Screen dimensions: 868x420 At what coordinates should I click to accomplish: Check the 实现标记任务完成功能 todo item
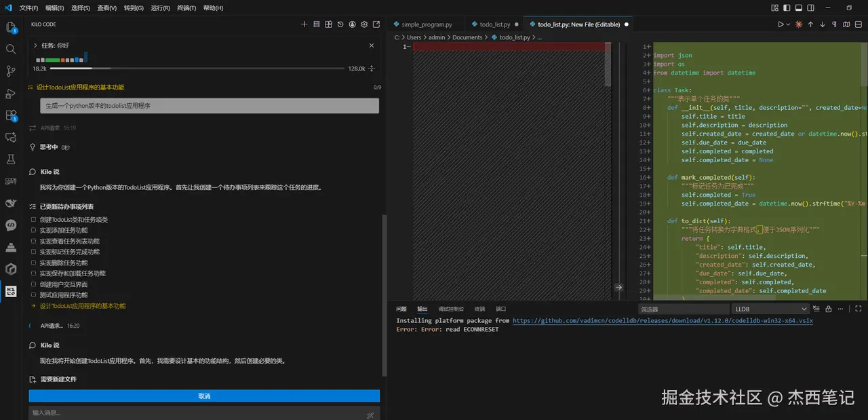pos(33,252)
